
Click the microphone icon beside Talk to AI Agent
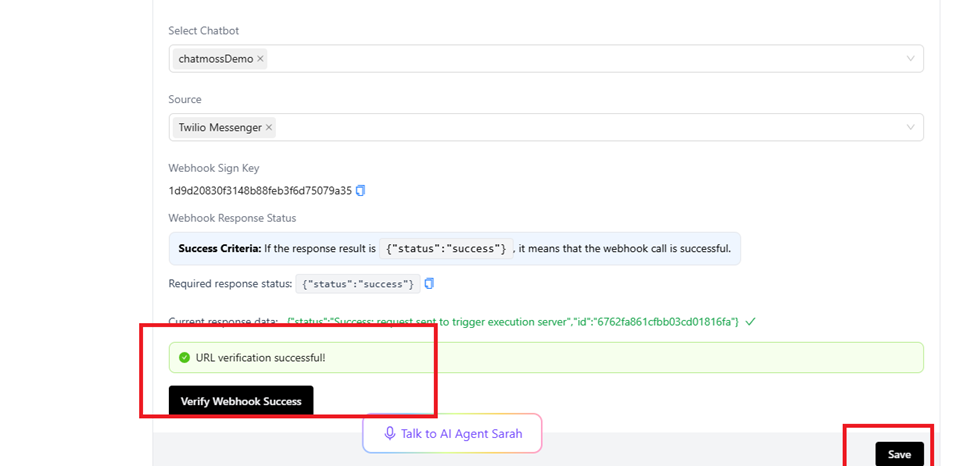[x=390, y=434]
